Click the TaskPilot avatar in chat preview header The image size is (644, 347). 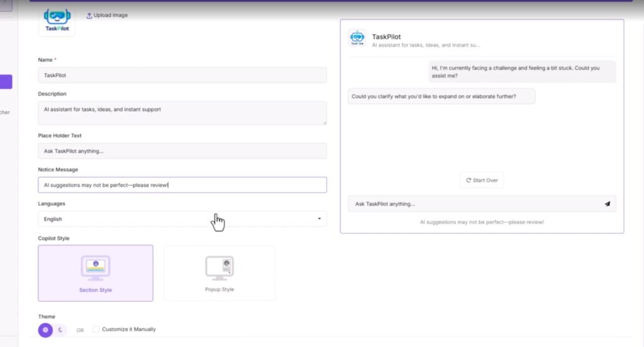[x=357, y=38]
